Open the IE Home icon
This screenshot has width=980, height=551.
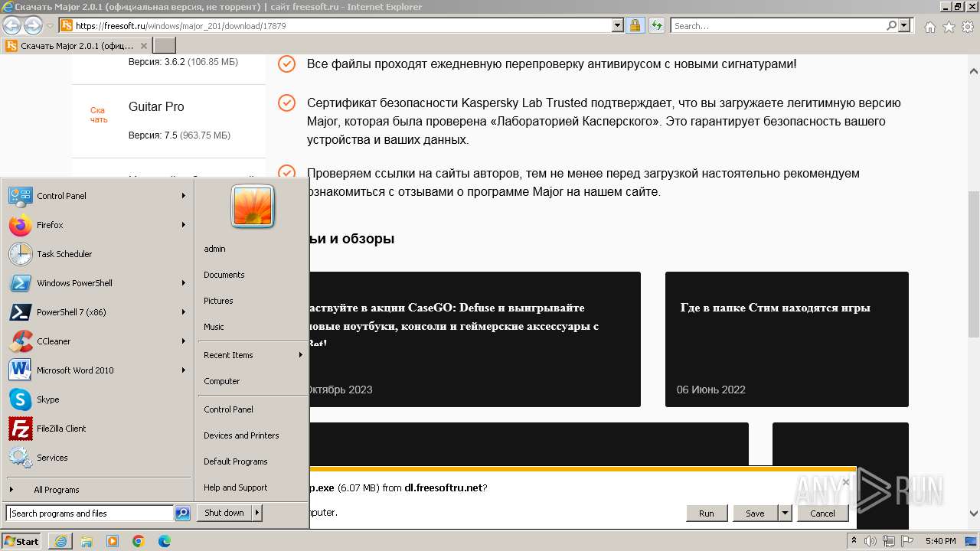pyautogui.click(x=929, y=27)
